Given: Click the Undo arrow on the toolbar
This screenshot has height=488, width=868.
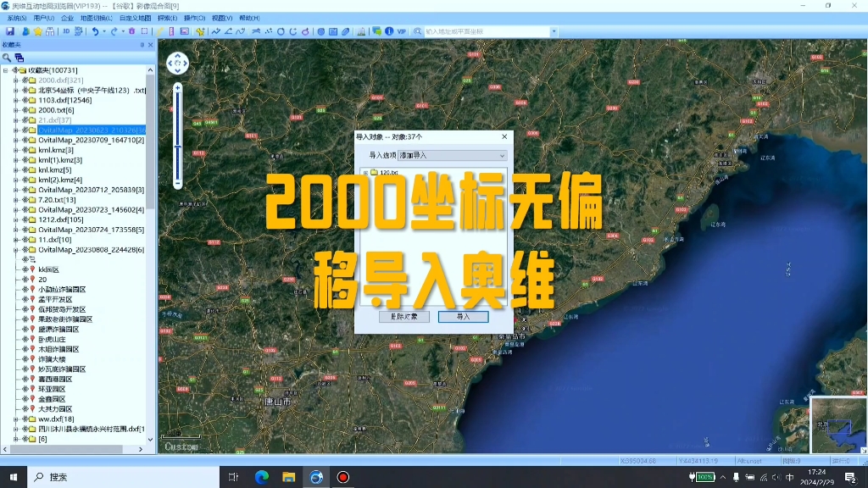Looking at the screenshot, I should [96, 30].
